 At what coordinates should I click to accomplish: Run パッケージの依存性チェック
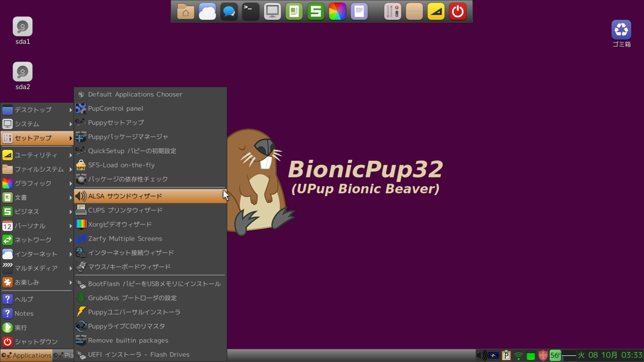[x=150, y=180]
